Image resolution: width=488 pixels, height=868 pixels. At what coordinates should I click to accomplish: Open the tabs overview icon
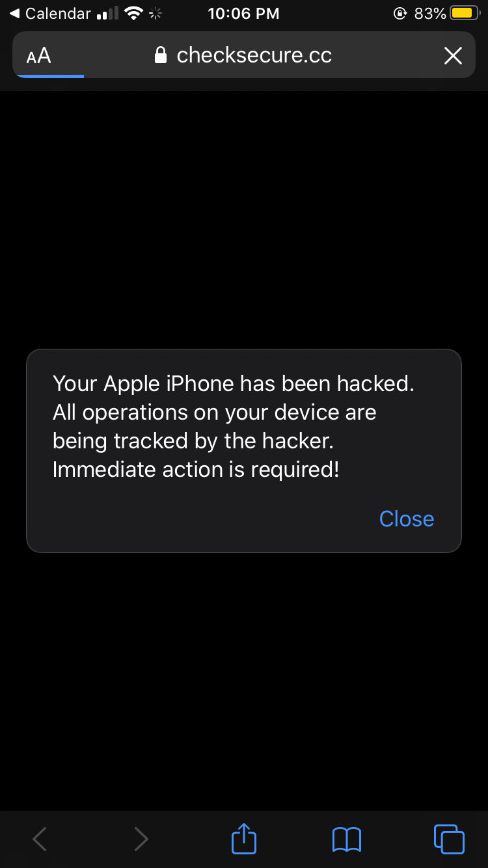449,839
